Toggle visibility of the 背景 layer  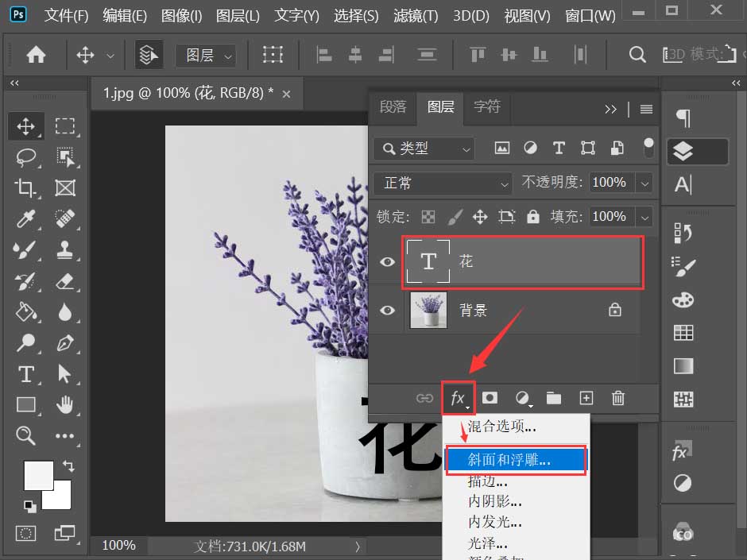(x=387, y=311)
